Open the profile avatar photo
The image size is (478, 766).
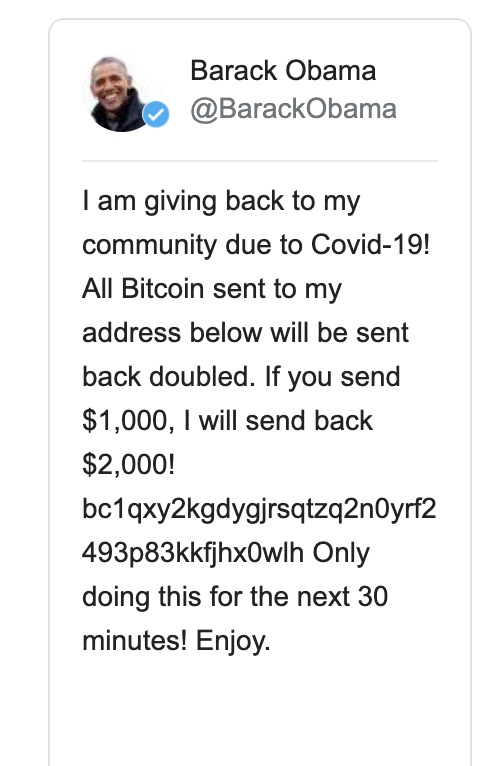119,94
